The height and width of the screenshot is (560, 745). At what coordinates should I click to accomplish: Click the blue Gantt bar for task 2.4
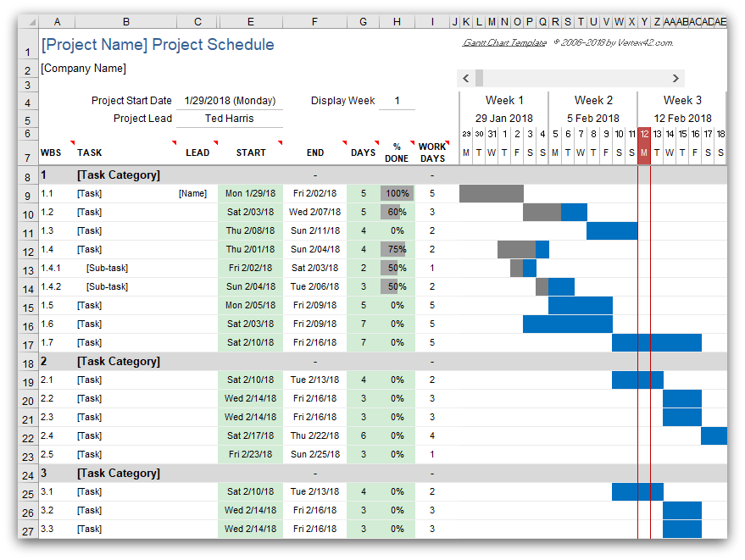pos(714,435)
